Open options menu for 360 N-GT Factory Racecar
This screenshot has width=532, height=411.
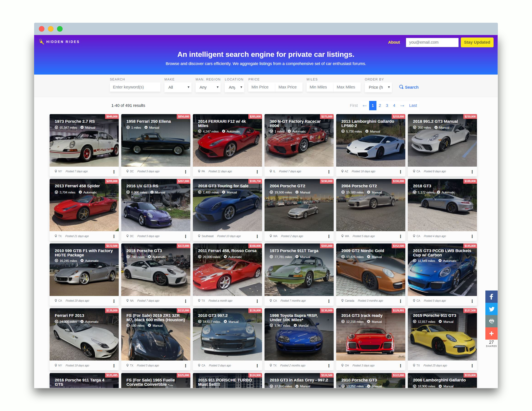329,172
